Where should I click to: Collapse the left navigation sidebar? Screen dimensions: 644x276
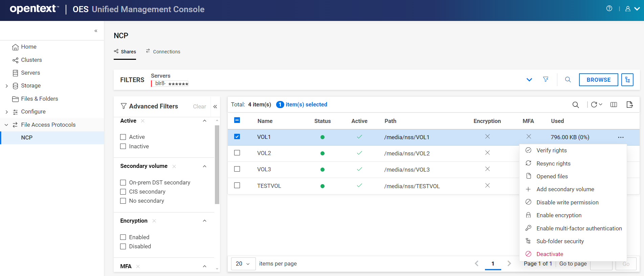(96, 31)
